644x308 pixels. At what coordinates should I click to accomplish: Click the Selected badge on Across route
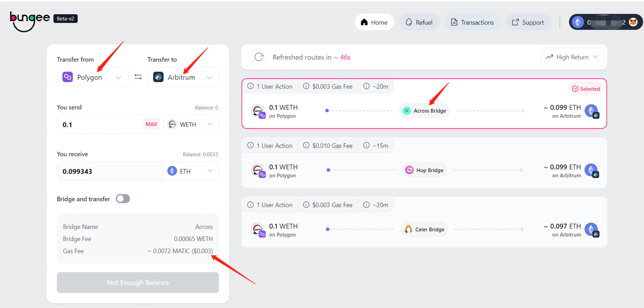(x=586, y=89)
